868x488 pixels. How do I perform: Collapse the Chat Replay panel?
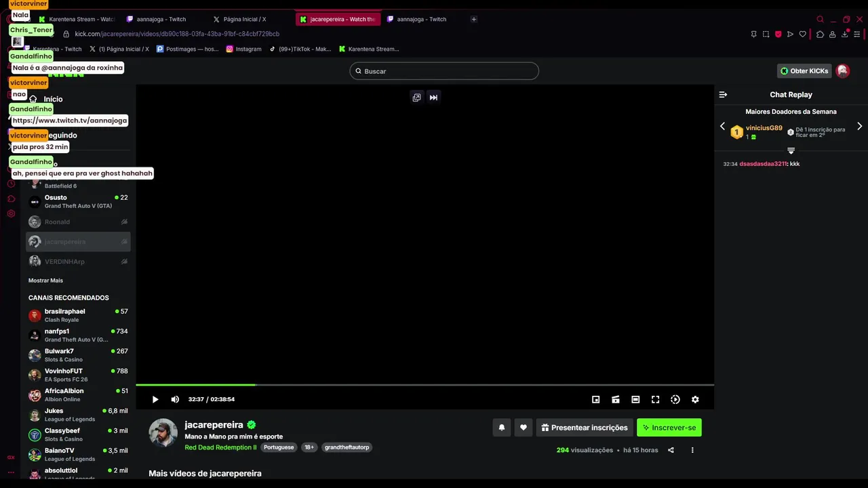[723, 95]
